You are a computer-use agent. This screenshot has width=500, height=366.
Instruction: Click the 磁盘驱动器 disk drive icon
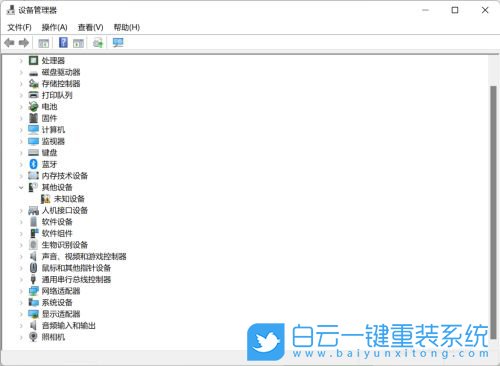33,73
